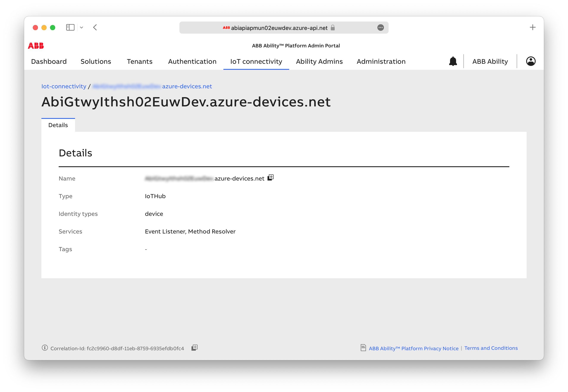Click the Tags label
The width and height of the screenshot is (568, 392).
click(x=65, y=249)
